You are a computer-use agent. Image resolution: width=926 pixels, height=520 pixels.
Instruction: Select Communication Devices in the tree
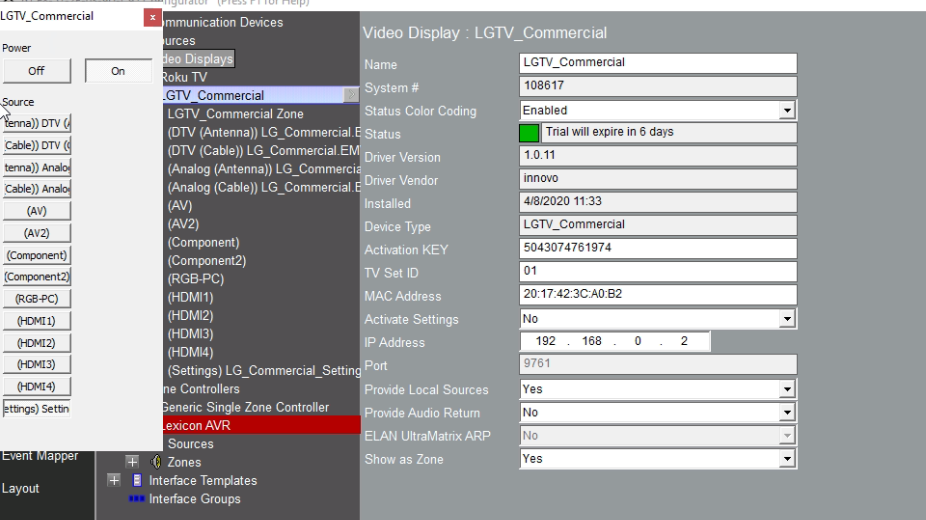click(222, 22)
